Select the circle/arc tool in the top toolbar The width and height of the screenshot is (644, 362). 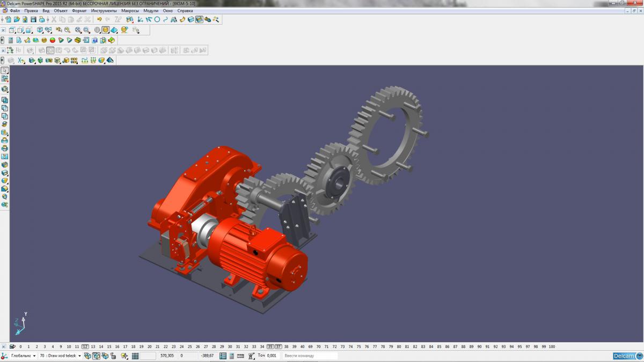[157, 19]
